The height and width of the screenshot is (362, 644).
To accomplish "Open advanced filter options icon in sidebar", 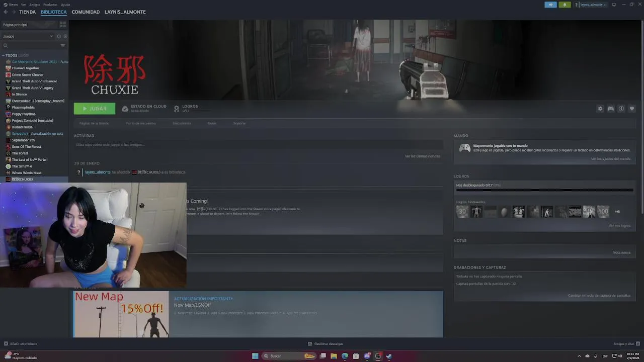I will [63, 46].
